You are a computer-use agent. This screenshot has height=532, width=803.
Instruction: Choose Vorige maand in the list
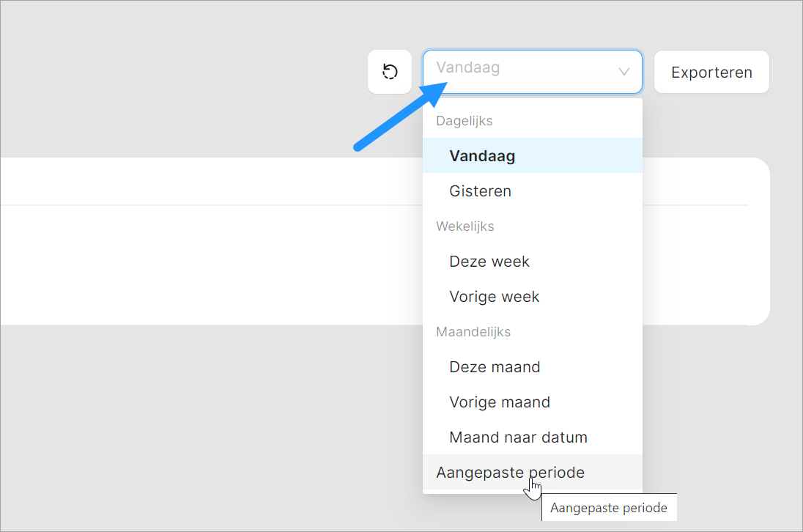click(500, 402)
